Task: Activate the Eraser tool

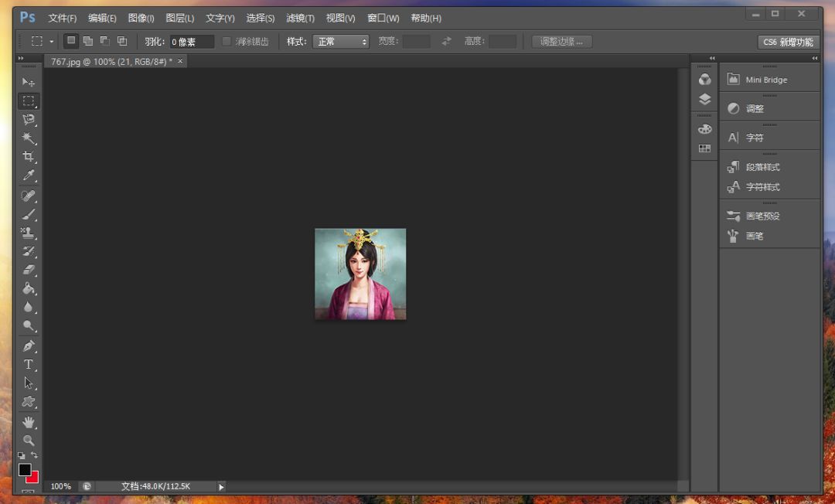Action: [29, 270]
